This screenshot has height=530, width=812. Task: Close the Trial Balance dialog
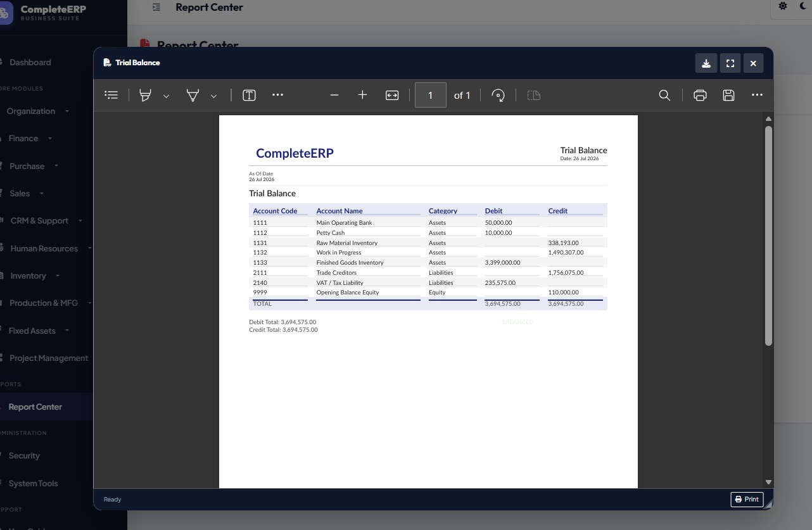click(x=753, y=63)
